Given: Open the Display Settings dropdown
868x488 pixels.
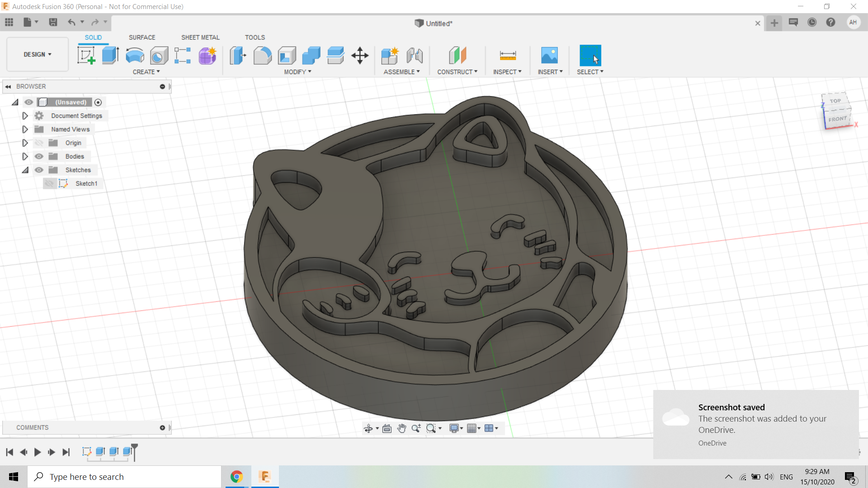Looking at the screenshot, I should click(455, 428).
